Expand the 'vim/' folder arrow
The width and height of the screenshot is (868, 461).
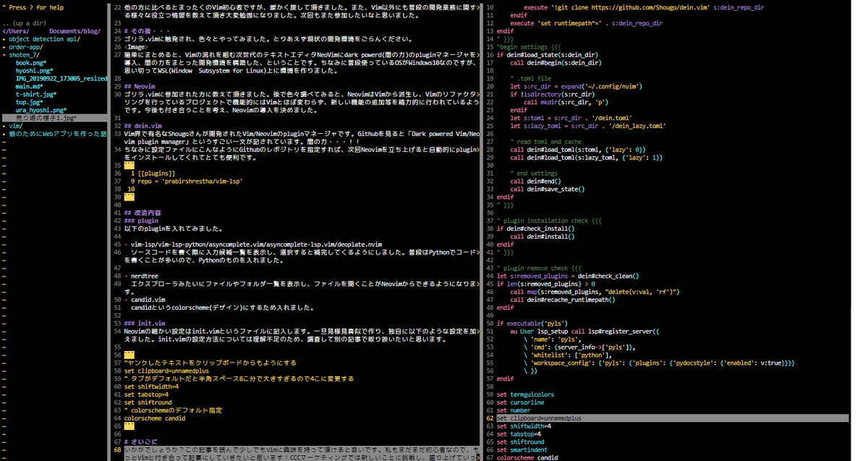pos(5,125)
